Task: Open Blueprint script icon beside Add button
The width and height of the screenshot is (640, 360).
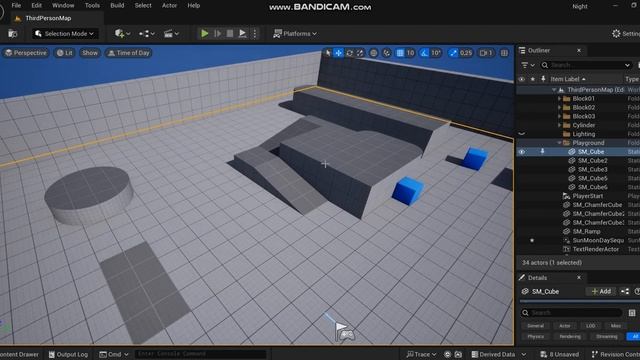Action: pos(625,291)
